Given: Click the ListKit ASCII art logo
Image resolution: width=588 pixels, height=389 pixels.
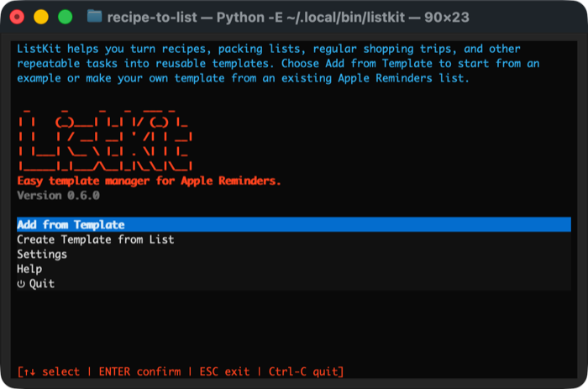Looking at the screenshot, I should tap(105, 140).
